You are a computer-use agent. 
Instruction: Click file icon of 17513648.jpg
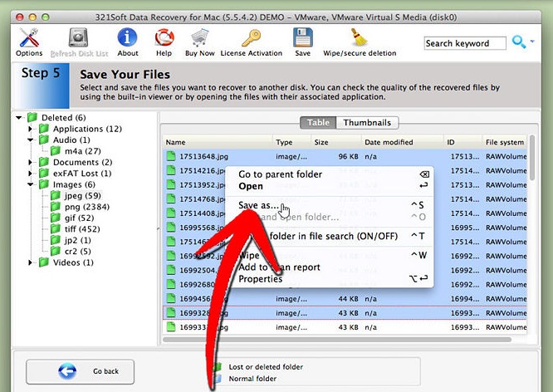point(171,156)
